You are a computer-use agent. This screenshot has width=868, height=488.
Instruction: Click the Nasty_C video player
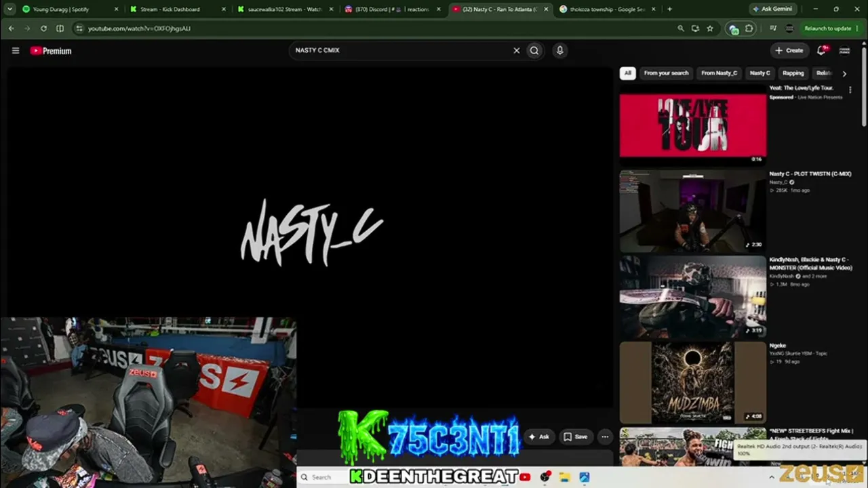point(311,237)
